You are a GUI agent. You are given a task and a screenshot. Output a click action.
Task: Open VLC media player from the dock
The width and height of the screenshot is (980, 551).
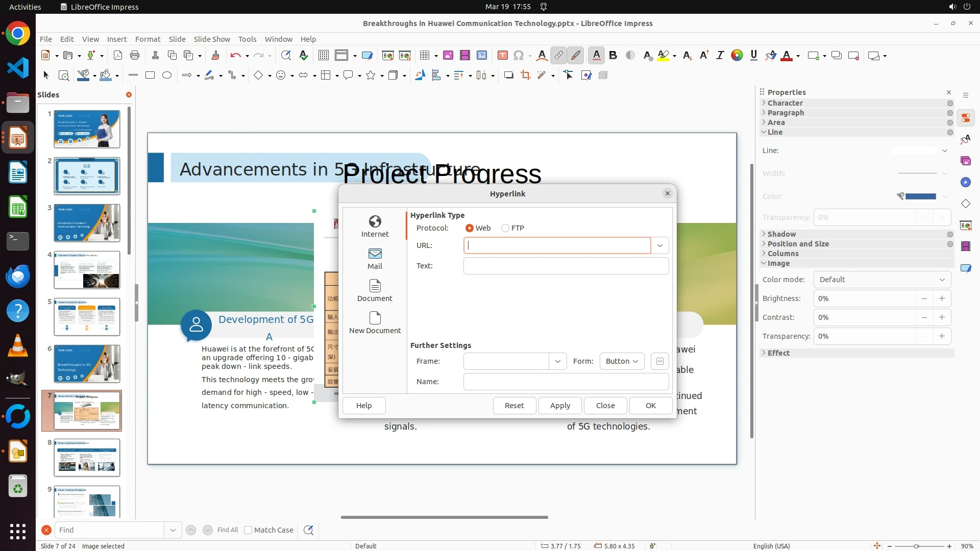(18, 346)
